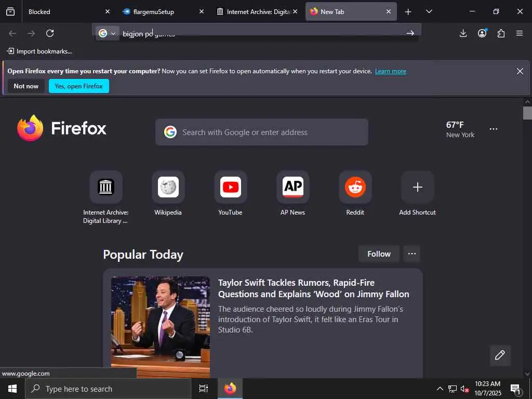Click the Not now button
Screen dimensions: 532x399
point(26,86)
